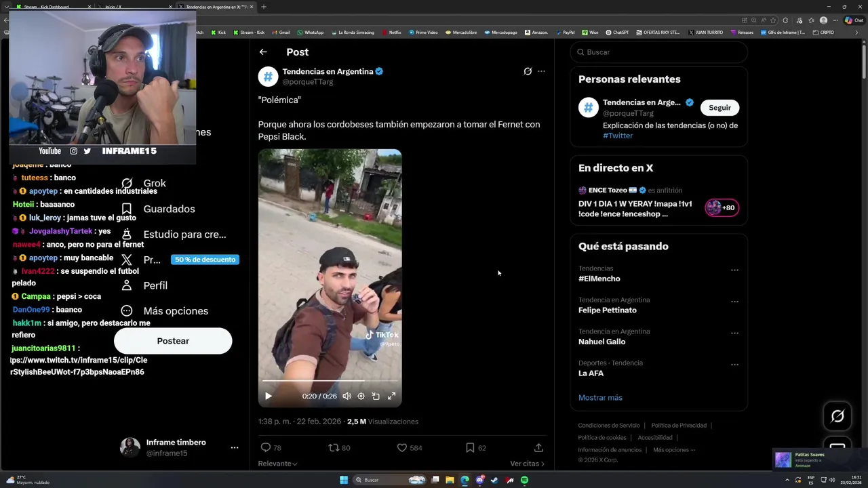Open more options for La AFA trend

tap(734, 365)
